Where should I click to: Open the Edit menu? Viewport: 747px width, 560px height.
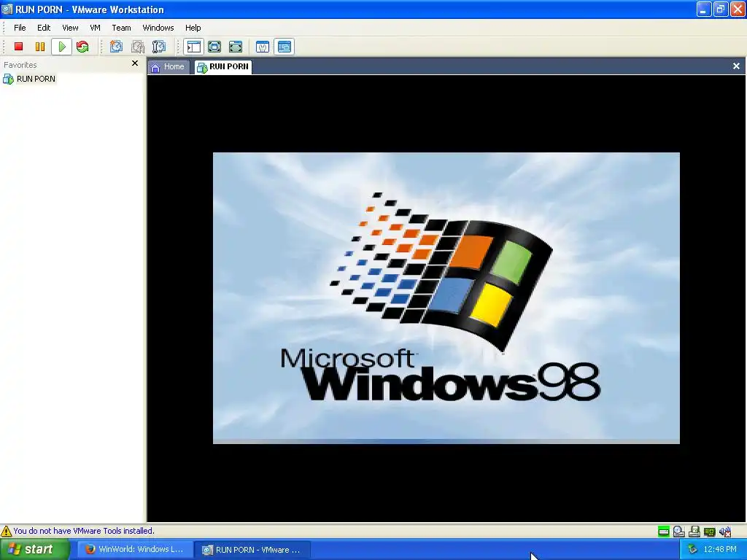(44, 28)
